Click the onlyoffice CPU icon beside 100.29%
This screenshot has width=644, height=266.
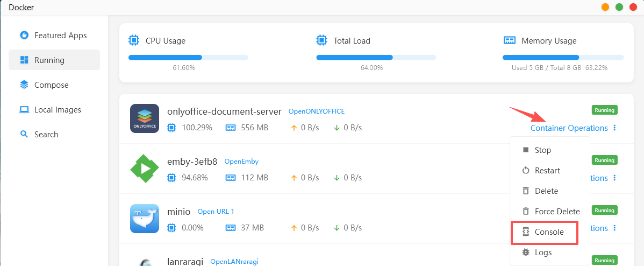coord(171,128)
